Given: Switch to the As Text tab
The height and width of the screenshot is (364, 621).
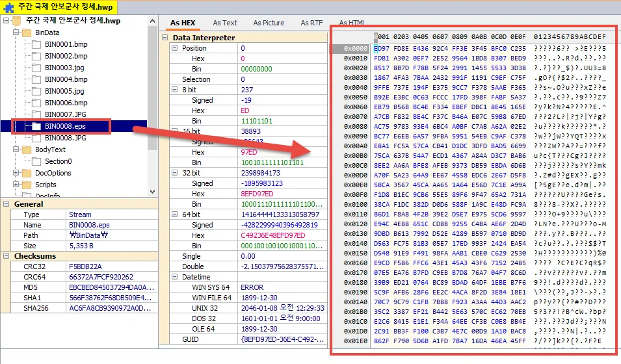Looking at the screenshot, I should point(225,23).
